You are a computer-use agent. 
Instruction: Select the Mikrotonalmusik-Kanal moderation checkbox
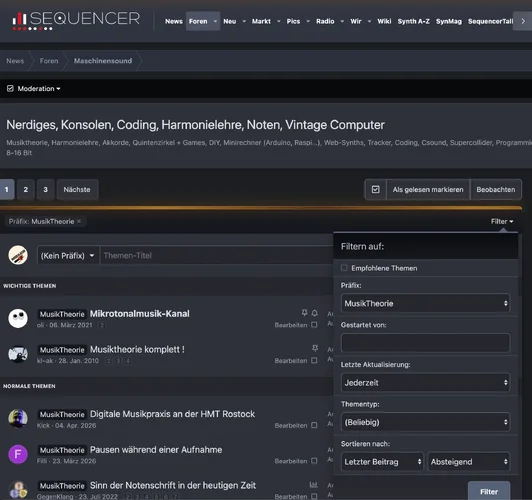pos(314,325)
